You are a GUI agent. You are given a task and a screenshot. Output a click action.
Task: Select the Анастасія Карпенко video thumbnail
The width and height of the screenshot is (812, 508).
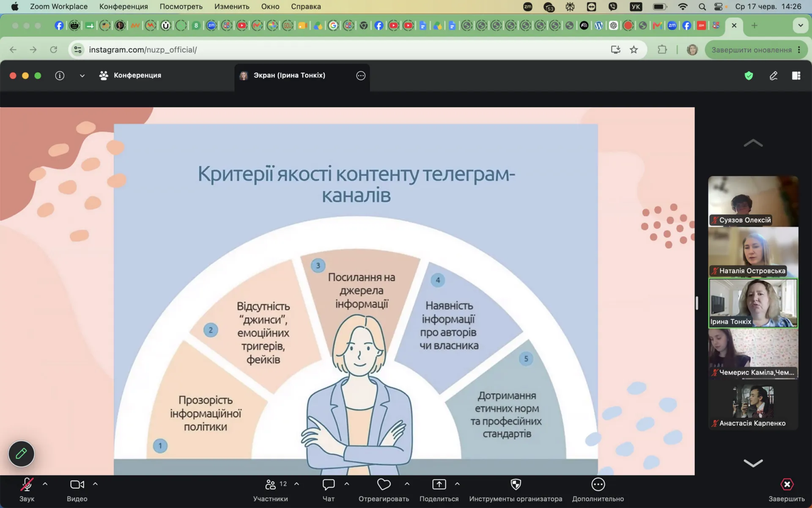click(x=753, y=405)
